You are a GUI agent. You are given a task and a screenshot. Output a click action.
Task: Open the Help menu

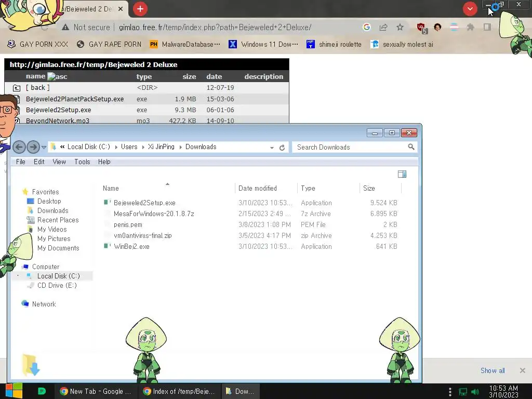click(104, 162)
